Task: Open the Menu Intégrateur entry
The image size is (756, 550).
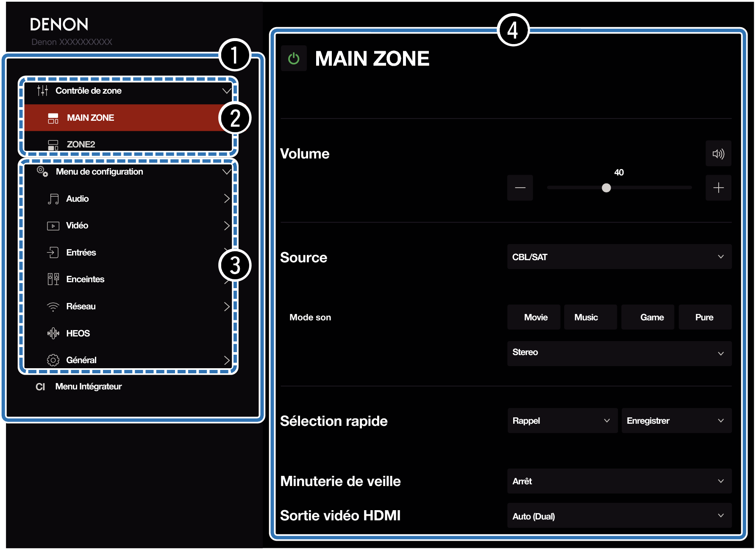Action: coord(88,386)
